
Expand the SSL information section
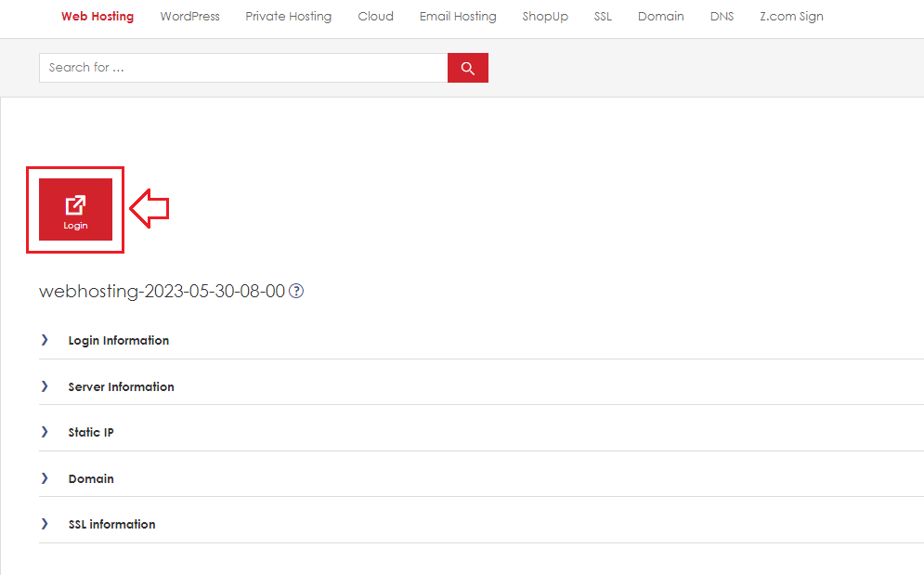481,524
